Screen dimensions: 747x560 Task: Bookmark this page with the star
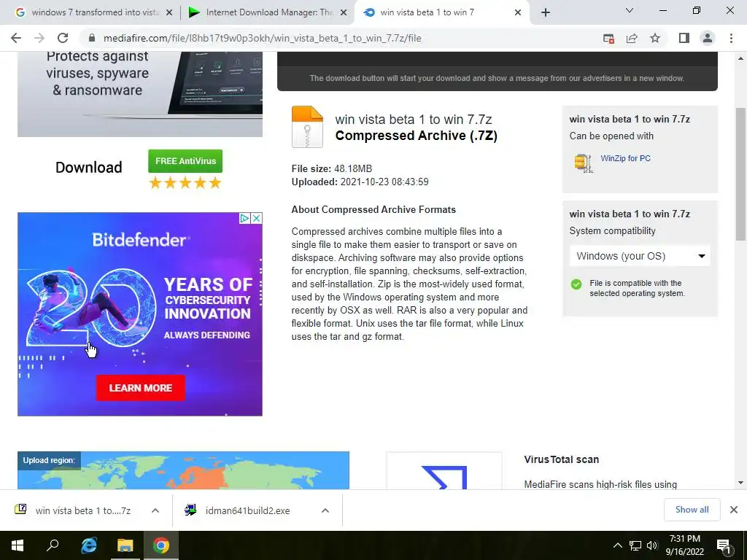click(x=655, y=38)
